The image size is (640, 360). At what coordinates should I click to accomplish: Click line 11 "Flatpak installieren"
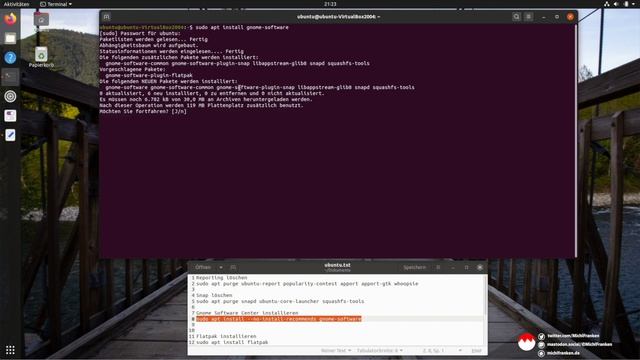pyautogui.click(x=226, y=336)
